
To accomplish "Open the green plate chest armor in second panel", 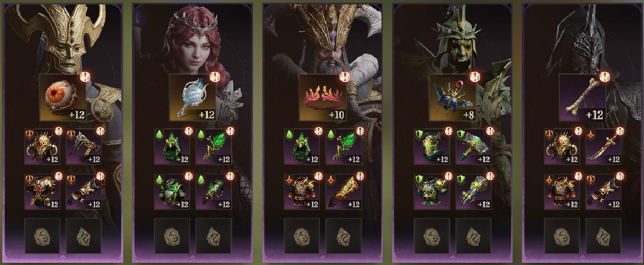I will 172,192.
